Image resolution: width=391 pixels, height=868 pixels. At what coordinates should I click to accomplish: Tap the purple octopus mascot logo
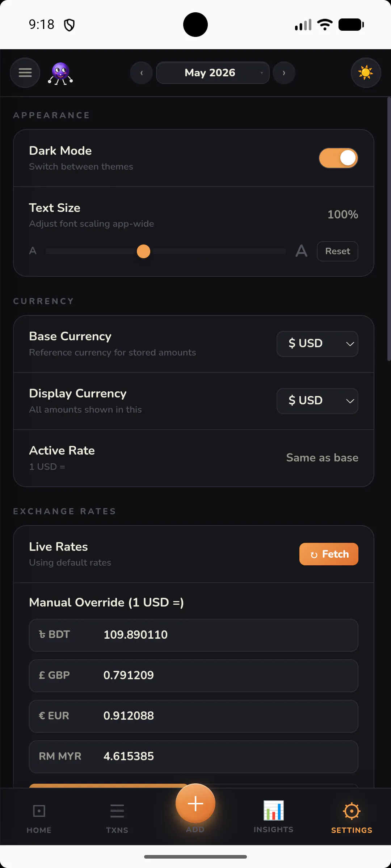pyautogui.click(x=60, y=73)
